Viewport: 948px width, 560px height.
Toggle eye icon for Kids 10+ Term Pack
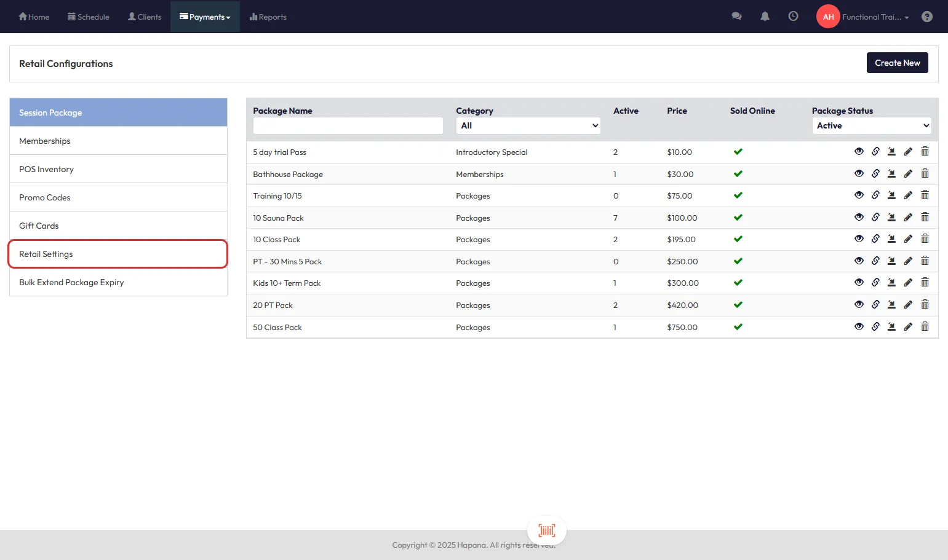coord(859,283)
